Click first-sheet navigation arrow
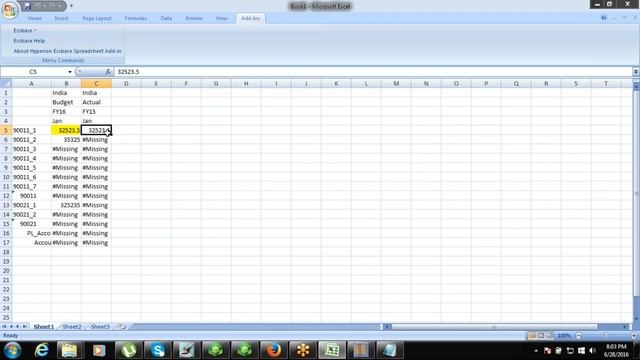This screenshot has height=360, width=640. point(4,327)
